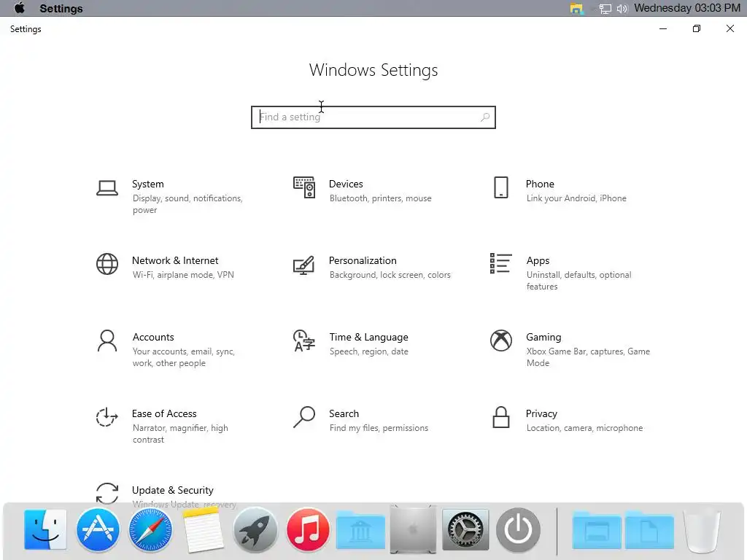
Task: Open the System settings laptop icon
Action: pyautogui.click(x=107, y=188)
